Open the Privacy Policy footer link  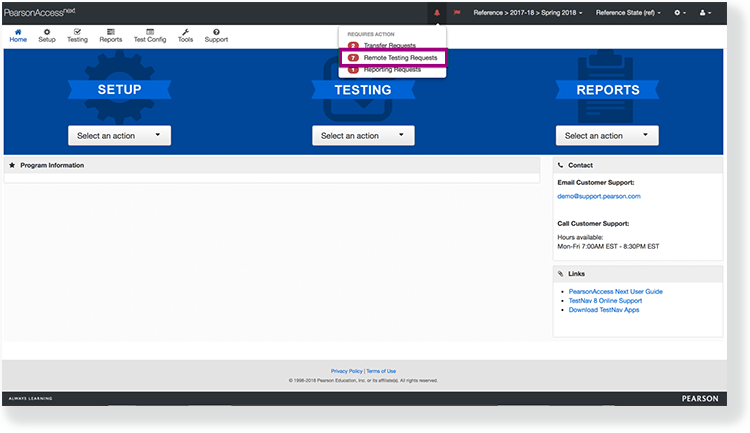[346, 371]
